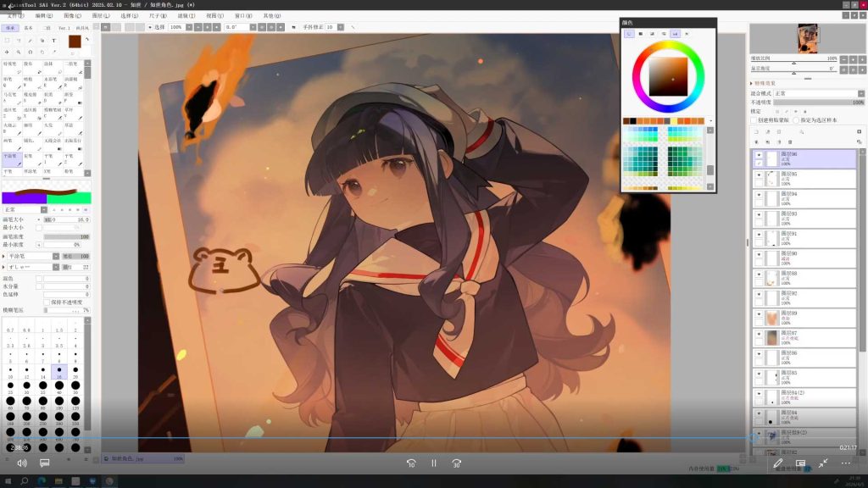Toggle the swatches icon in 颜色 panel
The height and width of the screenshot is (488, 868).
pyautogui.click(x=675, y=34)
